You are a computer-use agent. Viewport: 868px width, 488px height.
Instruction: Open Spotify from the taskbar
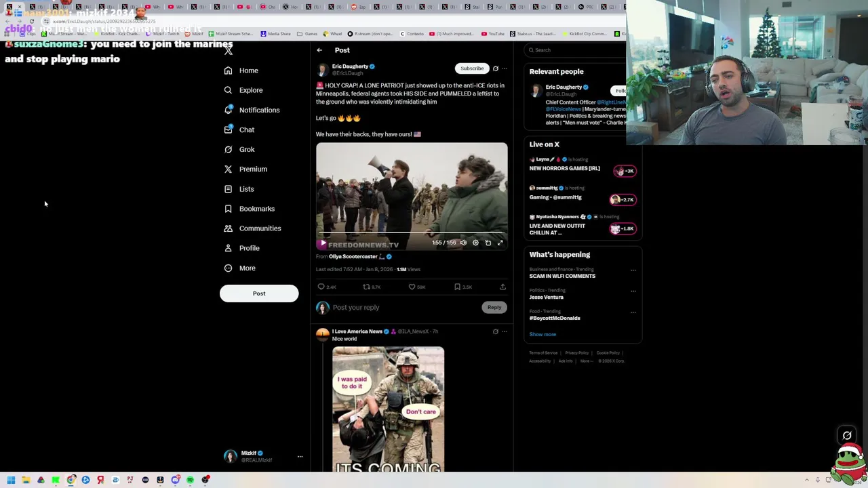[190, 480]
